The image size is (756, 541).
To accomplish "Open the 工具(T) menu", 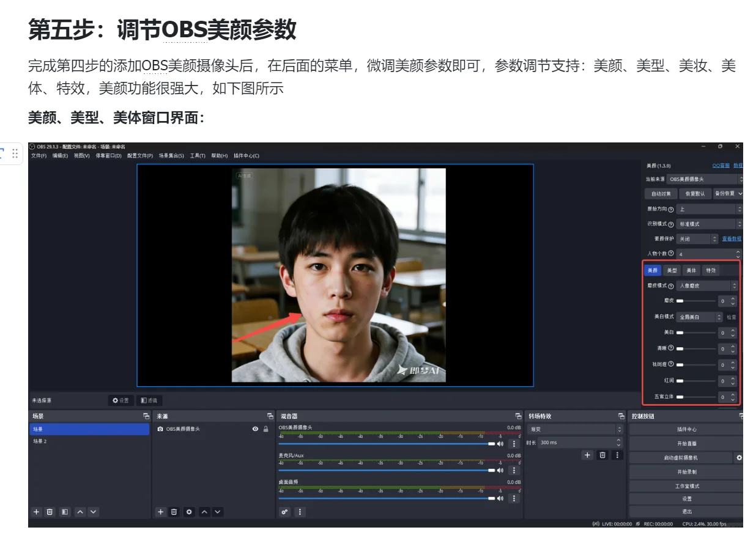I will (x=198, y=156).
